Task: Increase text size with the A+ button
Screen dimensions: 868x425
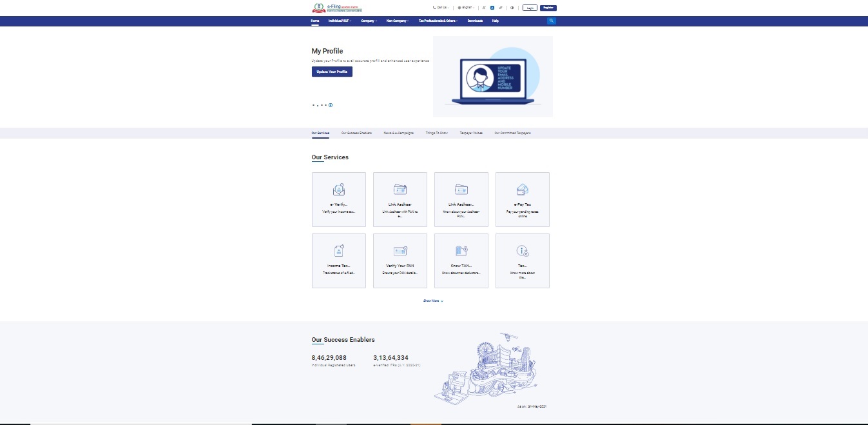Action: pyautogui.click(x=501, y=8)
